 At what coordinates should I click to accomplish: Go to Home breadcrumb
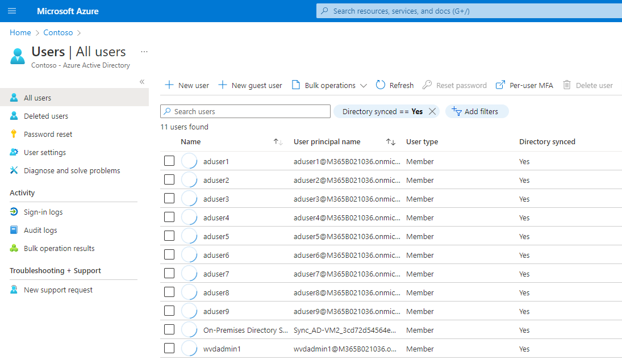(20, 32)
